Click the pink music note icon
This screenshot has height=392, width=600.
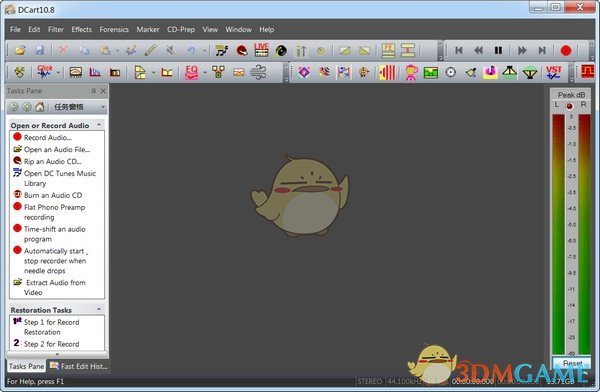tap(490, 72)
